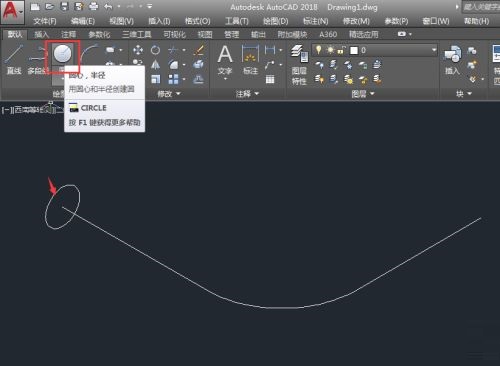Expand the 图层 (Layers) panel flyout
Viewport: 500px width, 366px height.
363,94
